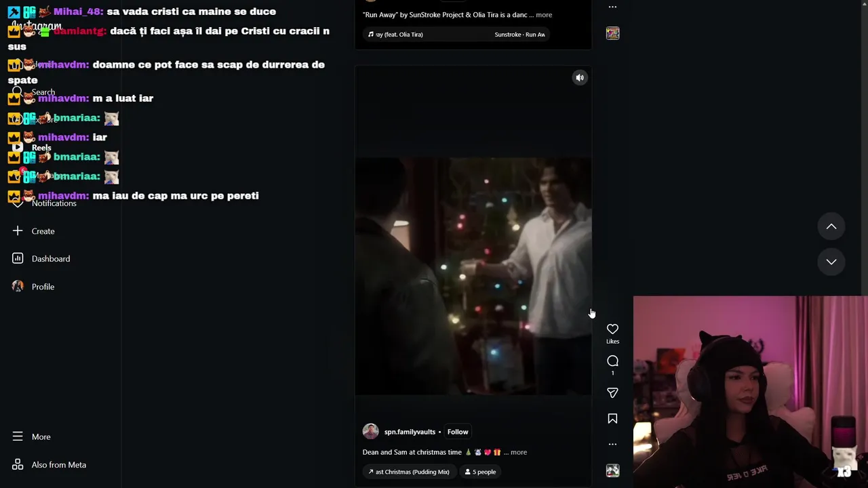Like the reel with heart icon
The width and height of the screenshot is (868, 488).
(x=612, y=329)
